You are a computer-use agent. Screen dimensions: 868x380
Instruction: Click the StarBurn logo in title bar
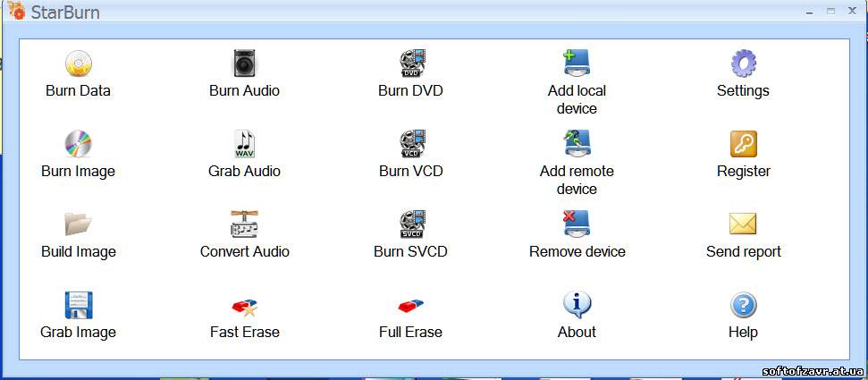pos(16,11)
